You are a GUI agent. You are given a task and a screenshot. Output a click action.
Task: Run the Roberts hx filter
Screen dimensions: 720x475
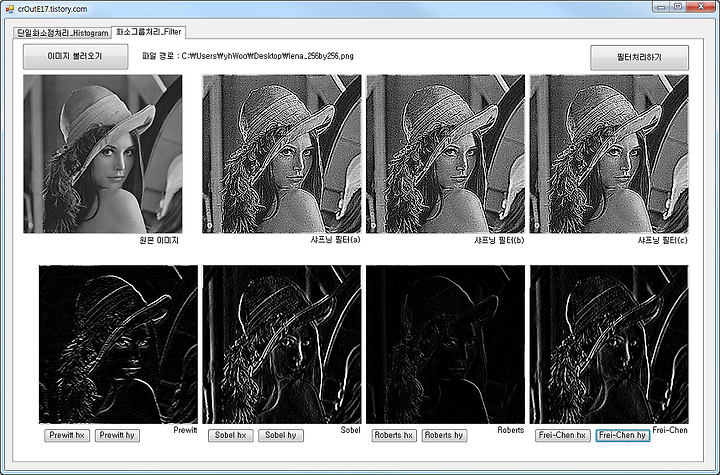pos(394,435)
